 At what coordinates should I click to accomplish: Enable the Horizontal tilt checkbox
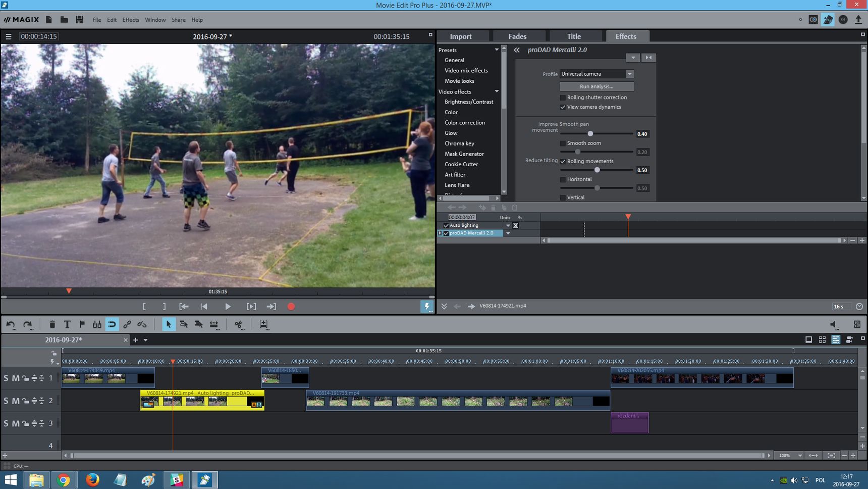[563, 180]
